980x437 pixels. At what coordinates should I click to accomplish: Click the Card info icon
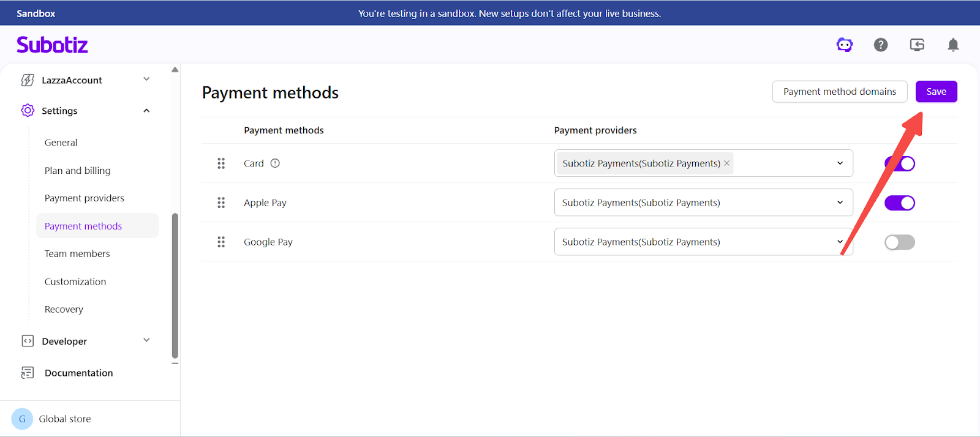[275, 163]
